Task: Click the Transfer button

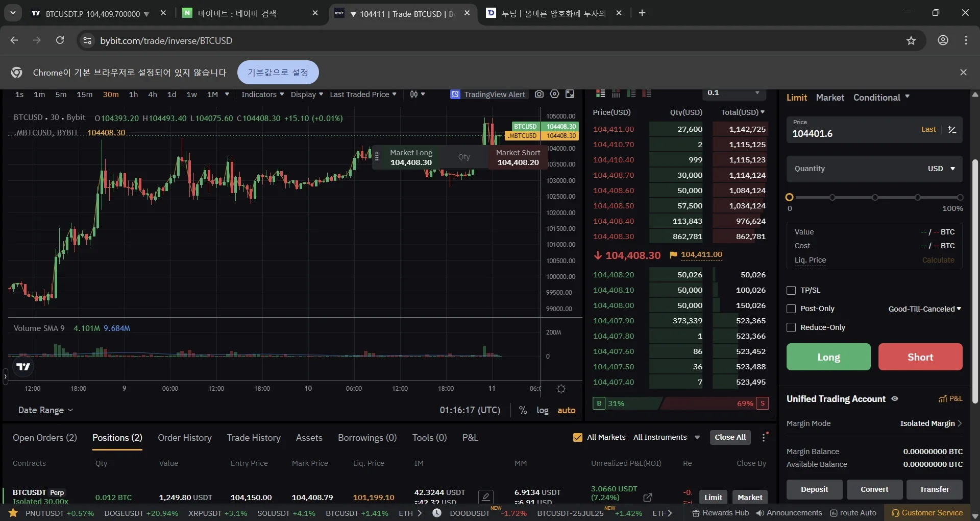Action: pyautogui.click(x=934, y=489)
